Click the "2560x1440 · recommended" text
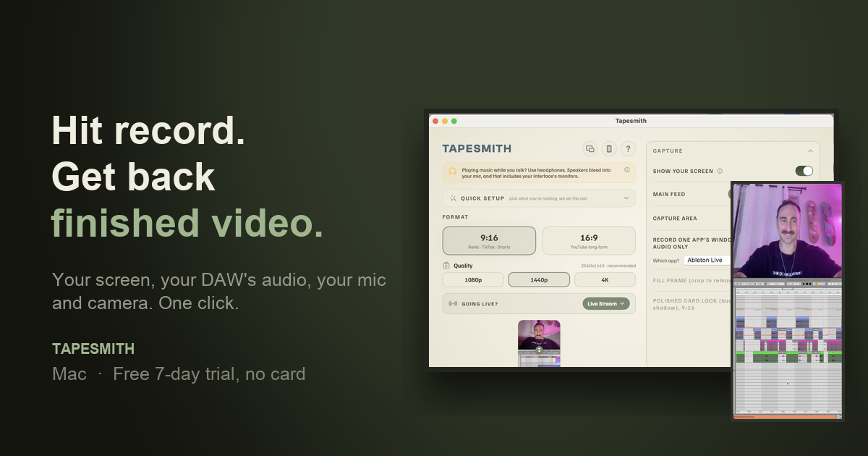 [x=608, y=266]
